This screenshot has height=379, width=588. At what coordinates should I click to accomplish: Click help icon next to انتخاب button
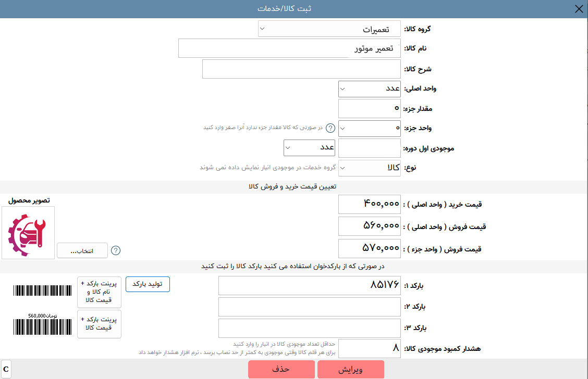click(116, 250)
